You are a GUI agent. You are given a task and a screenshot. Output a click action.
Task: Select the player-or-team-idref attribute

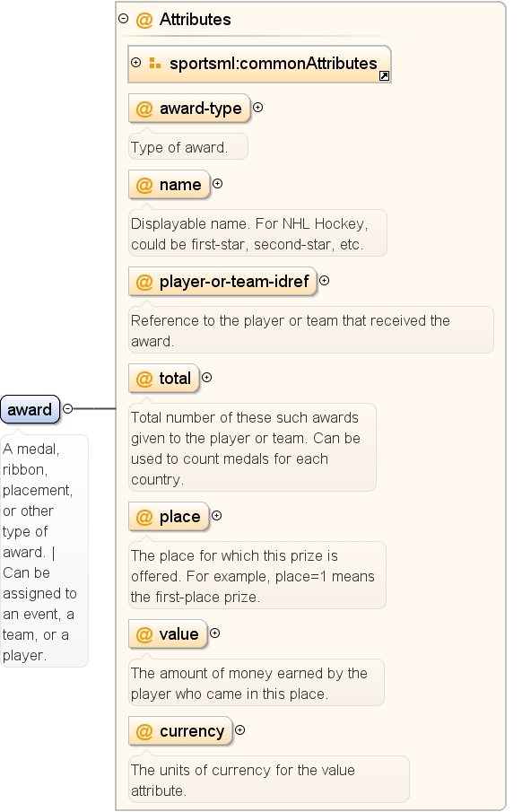pyautogui.click(x=222, y=281)
